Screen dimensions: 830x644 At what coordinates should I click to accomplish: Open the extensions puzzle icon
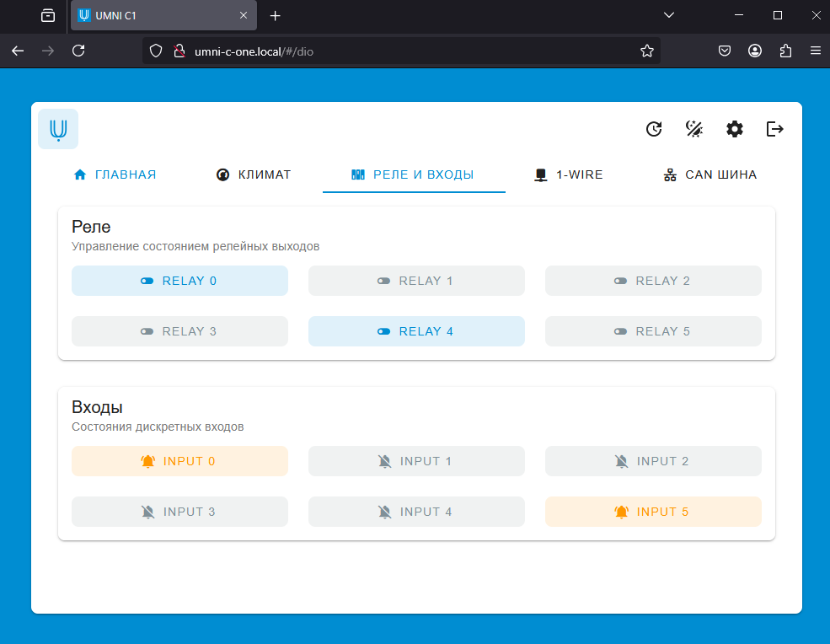click(785, 51)
